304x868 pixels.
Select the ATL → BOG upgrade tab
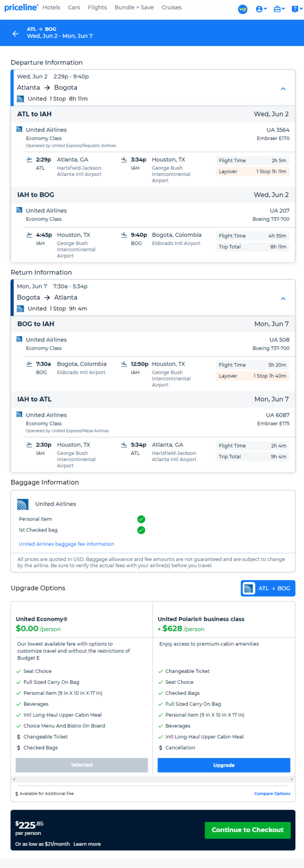268,589
